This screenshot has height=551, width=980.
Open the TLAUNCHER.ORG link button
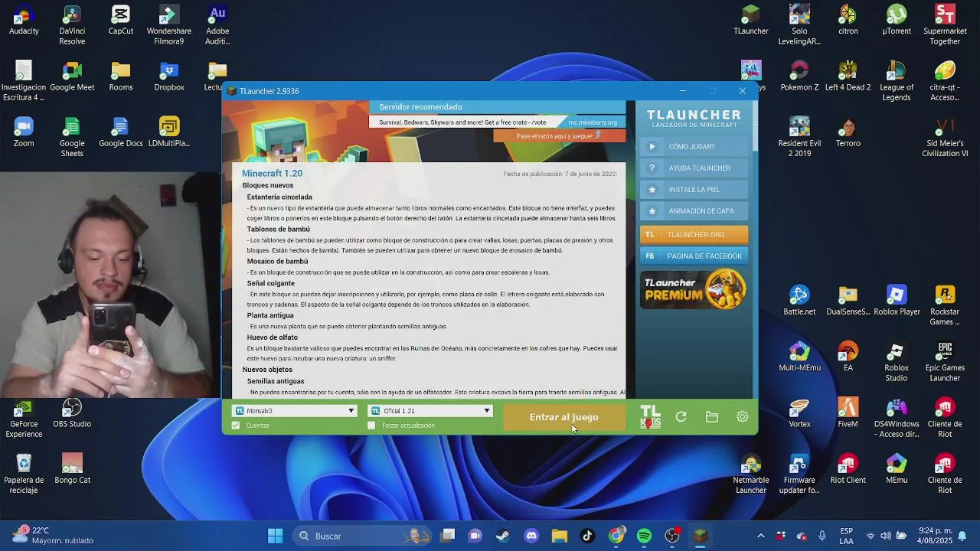pos(694,235)
